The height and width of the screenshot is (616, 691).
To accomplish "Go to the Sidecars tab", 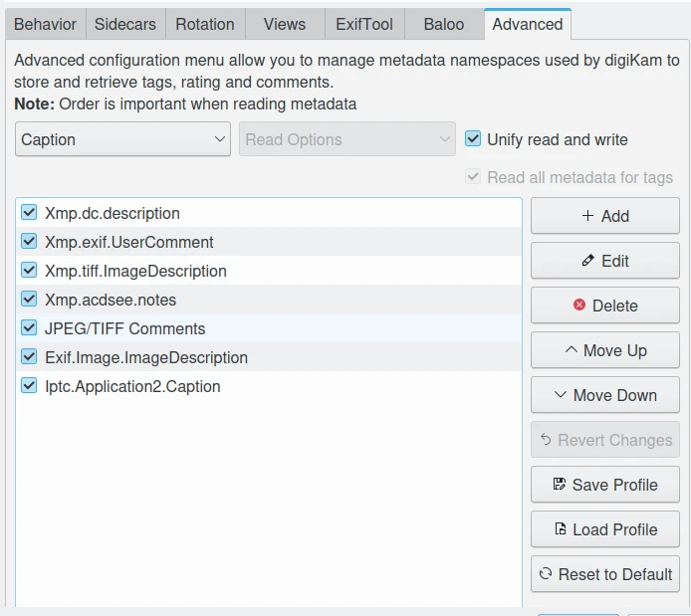I will point(125,24).
